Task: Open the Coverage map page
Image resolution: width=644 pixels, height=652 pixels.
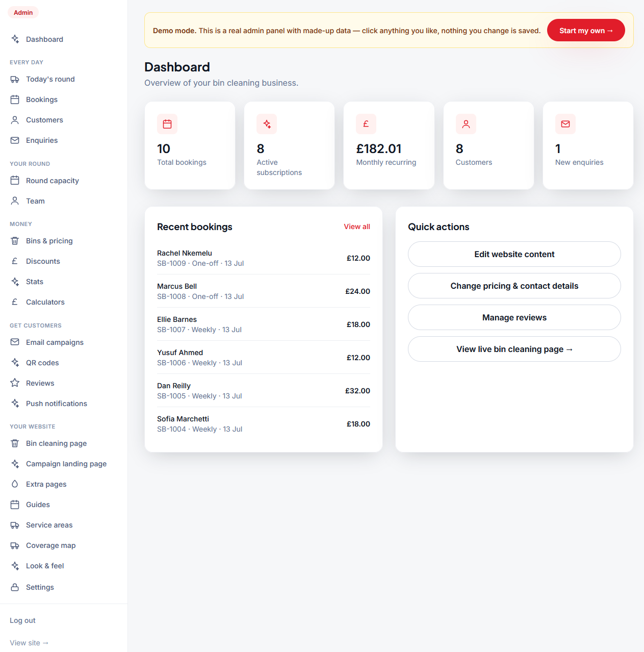Action: pos(64,545)
